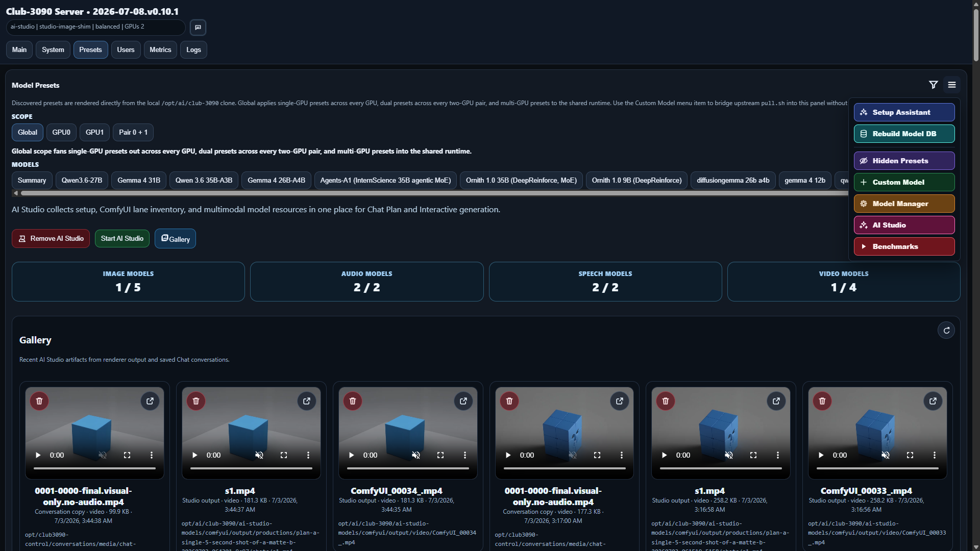Screen dimensions: 980x551
Task: Select Custom Model in the menu
Action: pyautogui.click(x=904, y=182)
